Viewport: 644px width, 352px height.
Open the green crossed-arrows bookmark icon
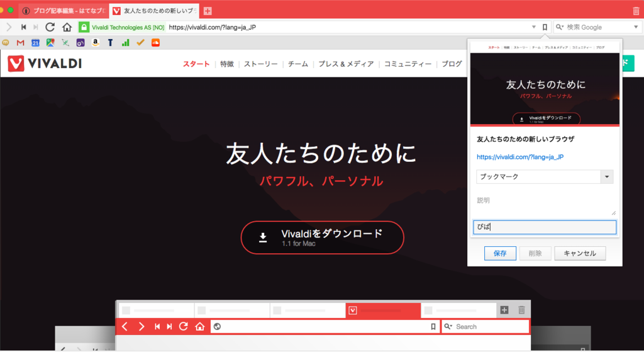coord(65,42)
